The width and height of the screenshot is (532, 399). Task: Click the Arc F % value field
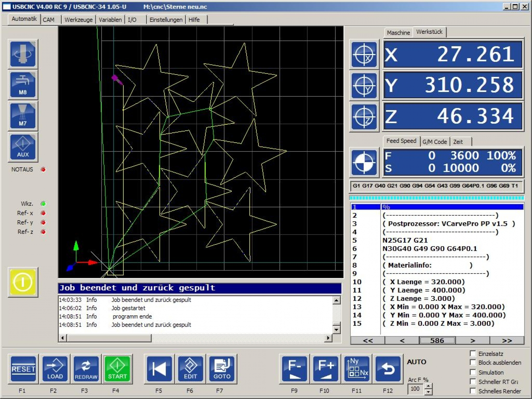(x=416, y=389)
